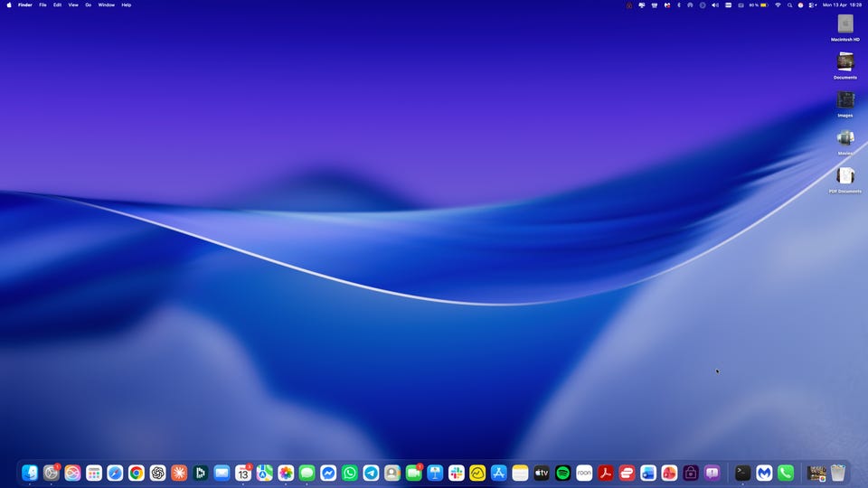Open Finder from the Dock

pos(30,473)
